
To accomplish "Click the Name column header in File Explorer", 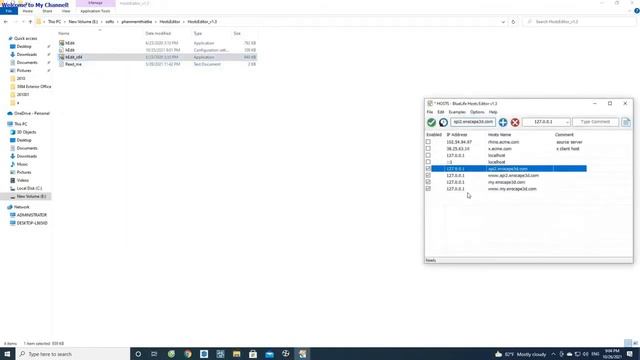I will [64, 33].
